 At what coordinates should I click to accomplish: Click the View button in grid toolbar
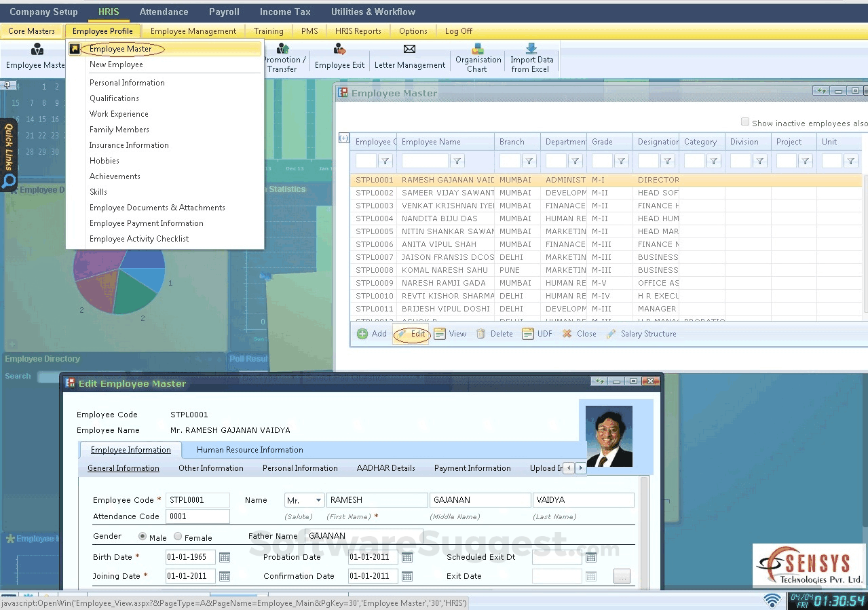[451, 334]
